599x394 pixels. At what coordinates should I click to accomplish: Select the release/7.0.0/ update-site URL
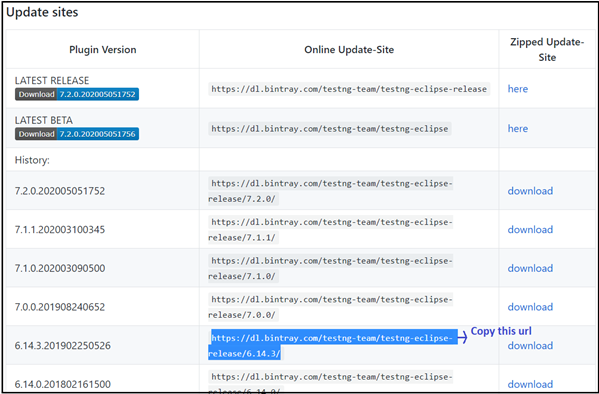(x=330, y=307)
